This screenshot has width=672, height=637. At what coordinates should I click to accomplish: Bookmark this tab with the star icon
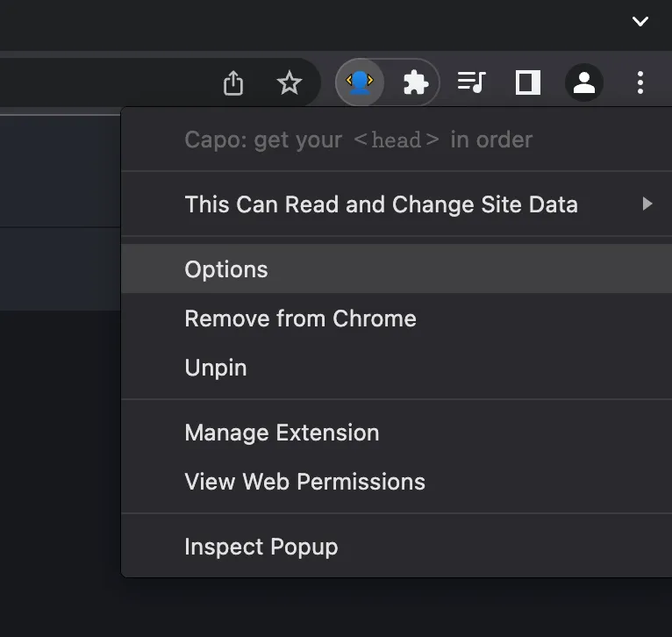[x=290, y=82]
